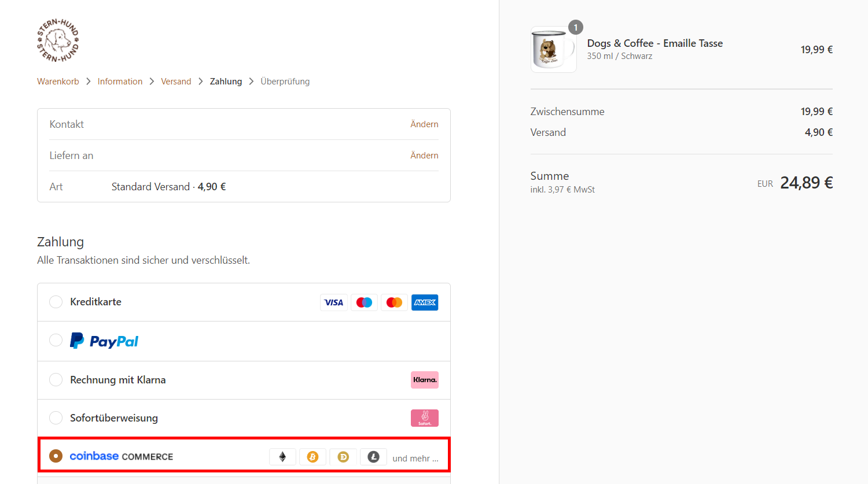Click 'Dogs & Coffee - Emaille Tasse' title
This screenshot has width=868, height=484.
(x=655, y=43)
